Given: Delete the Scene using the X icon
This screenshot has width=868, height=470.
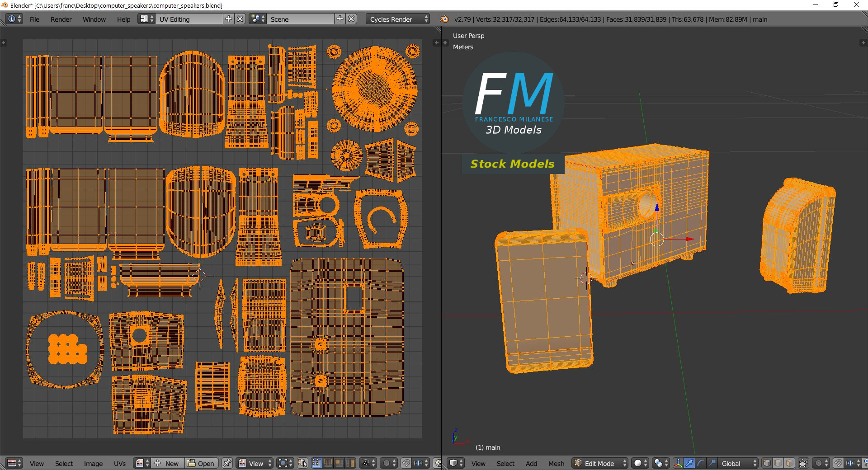Looking at the screenshot, I should pyautogui.click(x=351, y=19).
